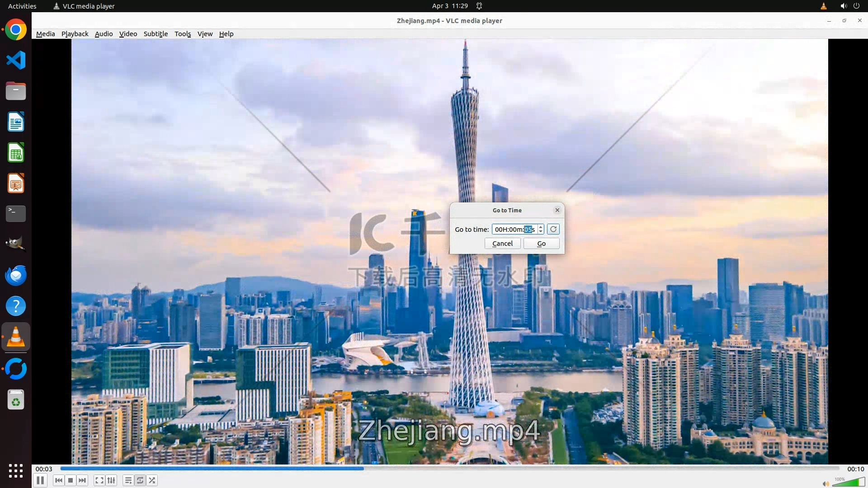The image size is (868, 488).
Task: Click the Go to time input field
Action: tap(514, 230)
